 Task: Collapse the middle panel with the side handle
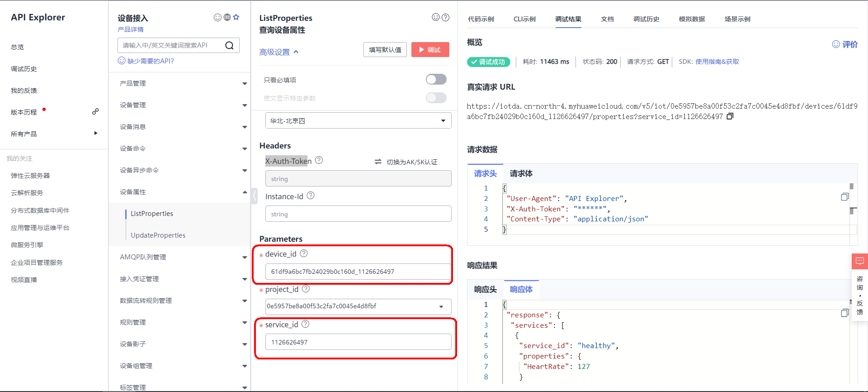click(255, 196)
